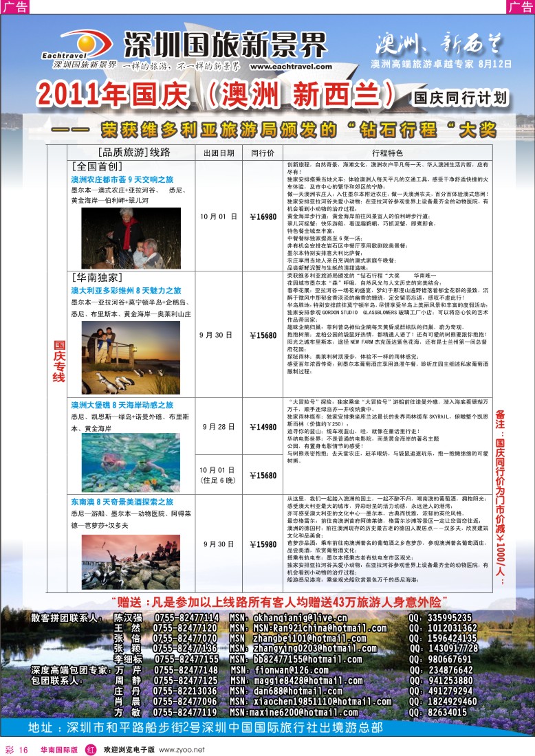The width and height of the screenshot is (535, 756).
Task: Click the 欢迎浏览电子版 footer text
Action: click(x=129, y=750)
